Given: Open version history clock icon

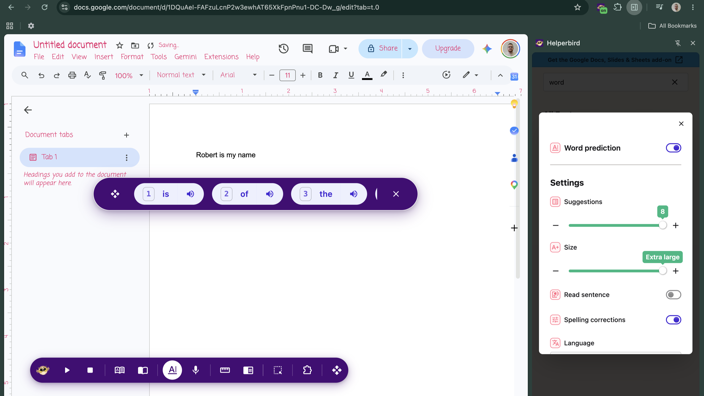Looking at the screenshot, I should click(283, 48).
